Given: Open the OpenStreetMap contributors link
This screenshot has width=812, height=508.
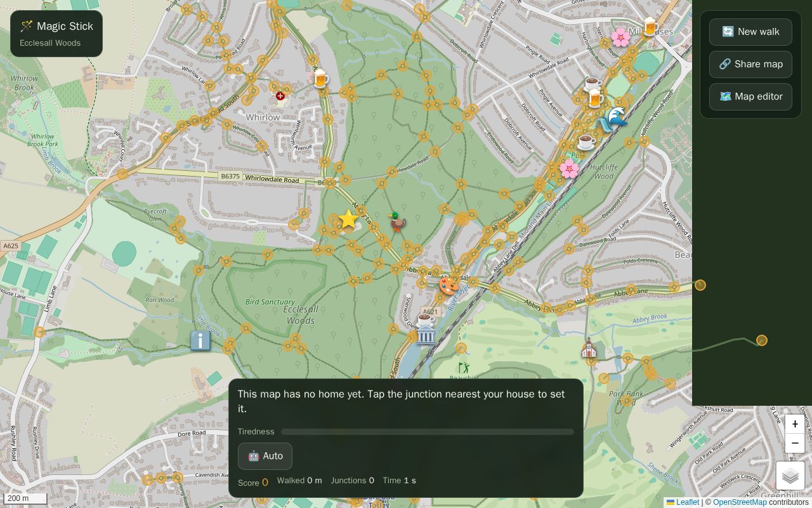Looking at the screenshot, I should point(740,502).
